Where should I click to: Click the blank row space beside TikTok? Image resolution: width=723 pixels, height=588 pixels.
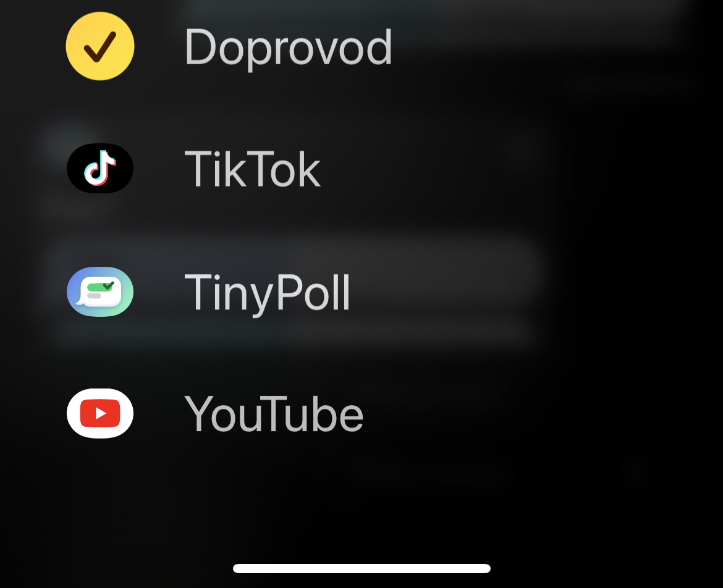click(x=507, y=168)
